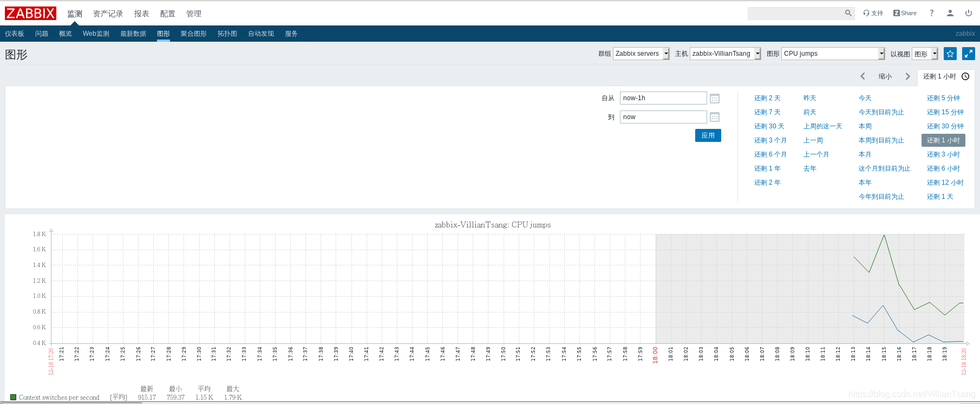
Task: Click the clock icon in the time tab
Action: coord(965,76)
